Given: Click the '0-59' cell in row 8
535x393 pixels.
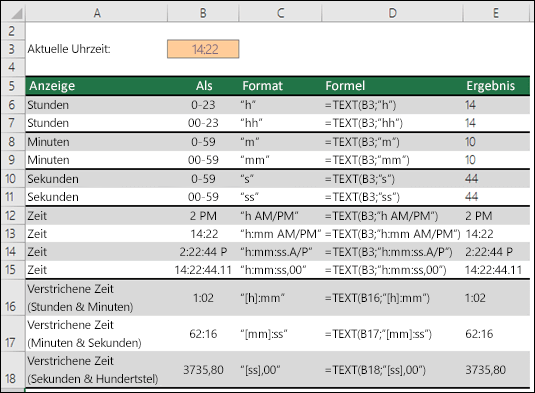Looking at the screenshot, I should pyautogui.click(x=203, y=142).
